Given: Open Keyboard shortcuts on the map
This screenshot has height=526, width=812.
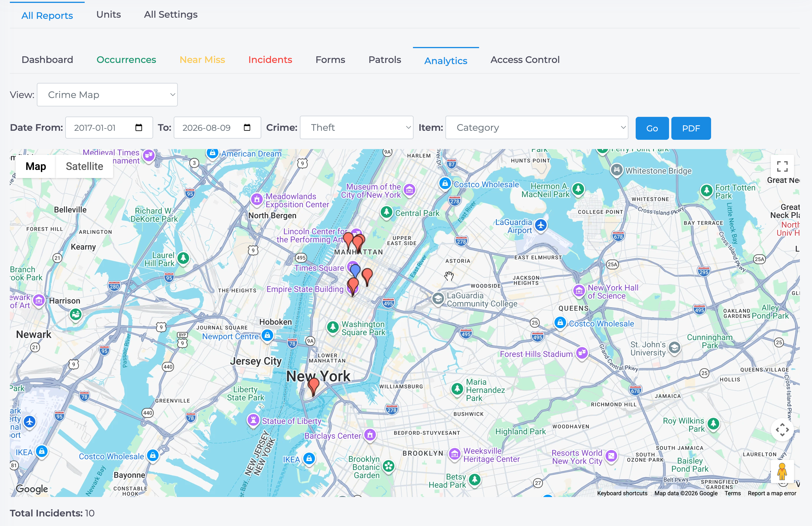Looking at the screenshot, I should 622,493.
